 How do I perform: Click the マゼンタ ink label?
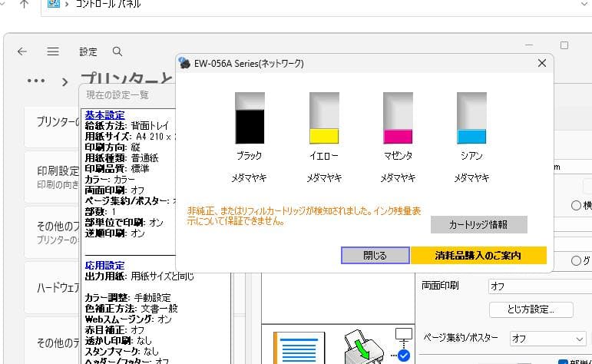coord(398,155)
